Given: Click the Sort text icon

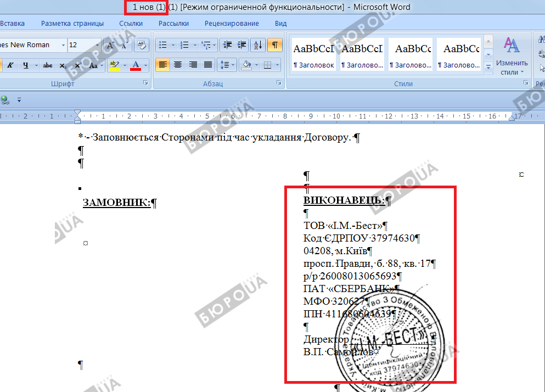Looking at the screenshot, I should [x=260, y=45].
